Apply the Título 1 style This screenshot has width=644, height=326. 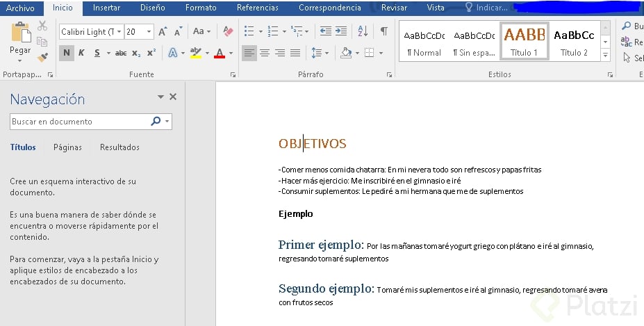point(524,42)
